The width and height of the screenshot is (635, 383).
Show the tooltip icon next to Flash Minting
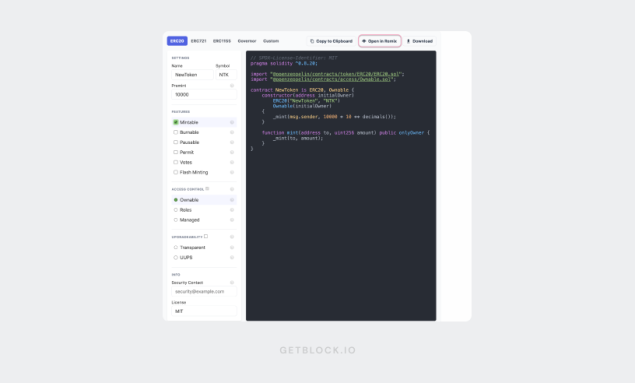tap(232, 172)
